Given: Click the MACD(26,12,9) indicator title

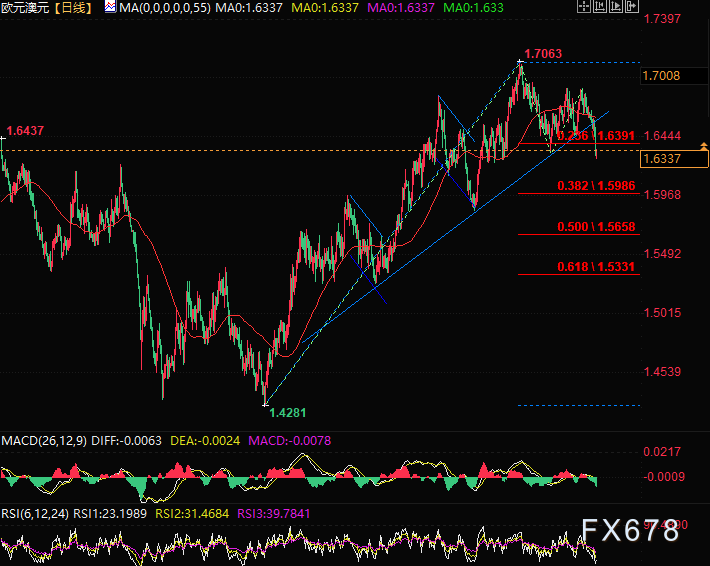Looking at the screenshot, I should click(44, 441).
